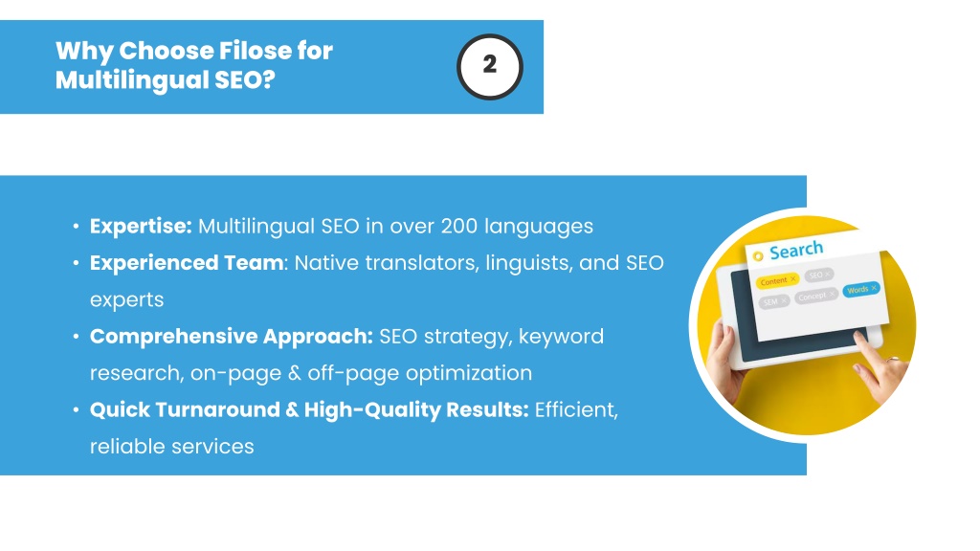This screenshot has width=980, height=551.
Task: Click the text reliable services
Action: pos(172,447)
